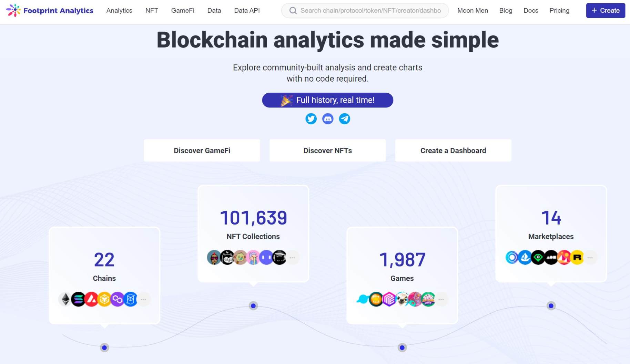
Task: Click inside the search bar
Action: click(365, 10)
